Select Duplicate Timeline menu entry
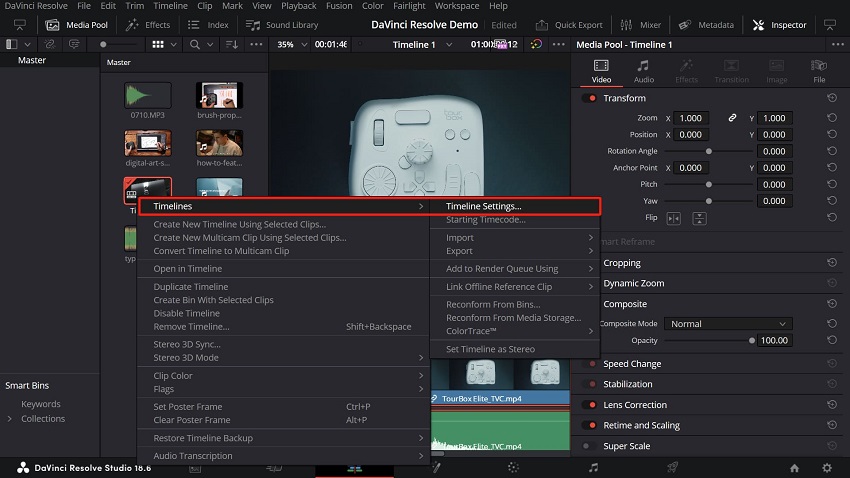 point(284,287)
